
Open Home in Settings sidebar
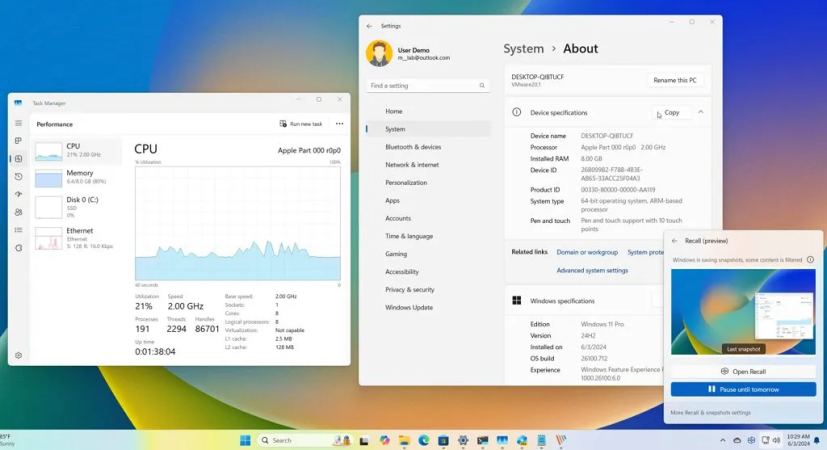click(427, 111)
